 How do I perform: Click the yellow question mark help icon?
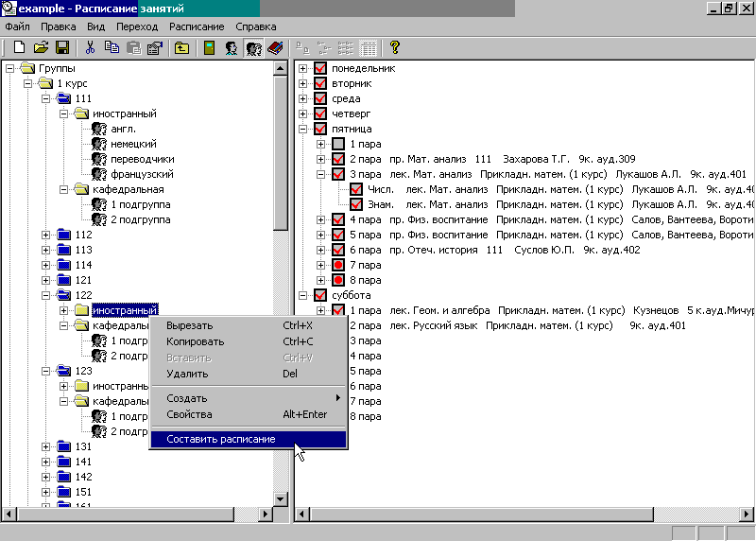(x=395, y=47)
